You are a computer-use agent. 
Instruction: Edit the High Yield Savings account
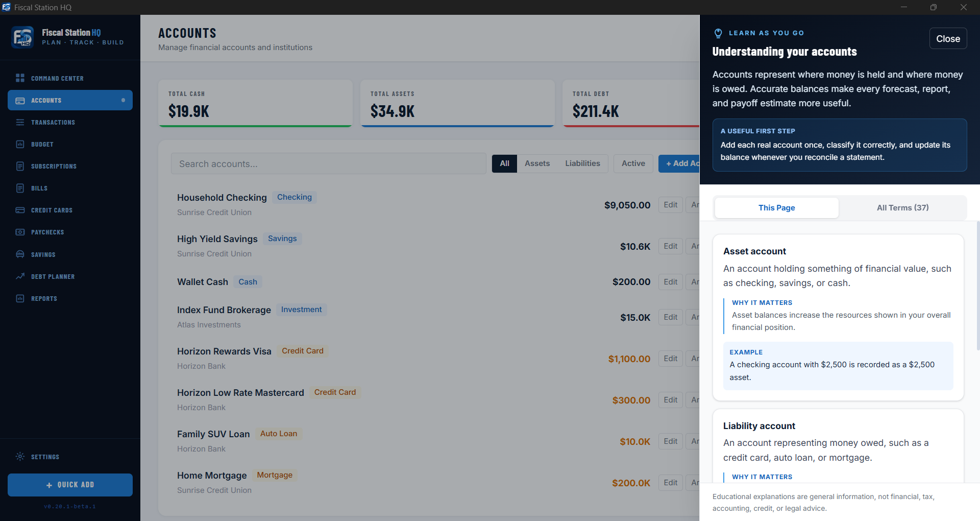point(670,246)
